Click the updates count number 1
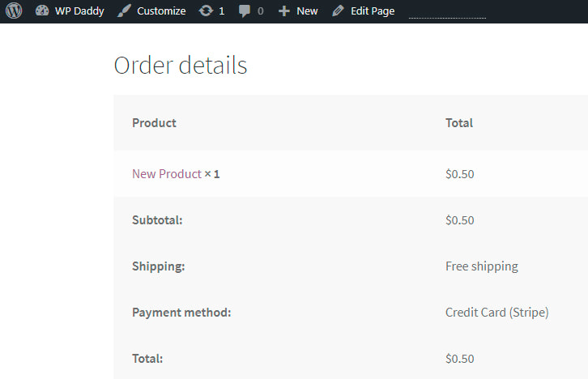 (x=222, y=11)
